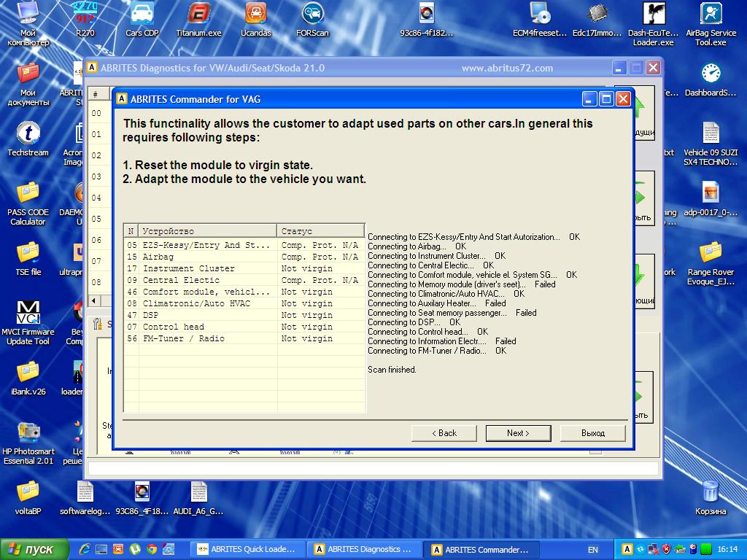Open AUDI_A6_G file icon
747x560 pixels.
(198, 498)
